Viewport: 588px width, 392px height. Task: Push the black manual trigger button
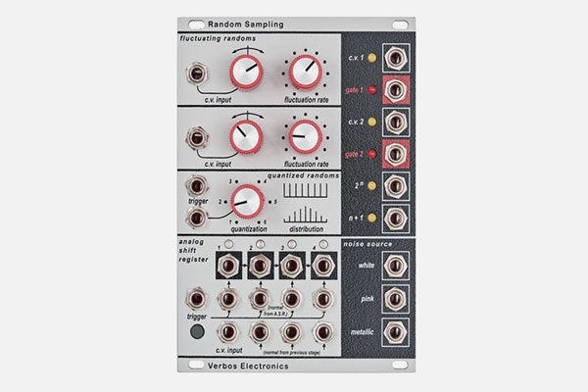pyautogui.click(x=197, y=332)
